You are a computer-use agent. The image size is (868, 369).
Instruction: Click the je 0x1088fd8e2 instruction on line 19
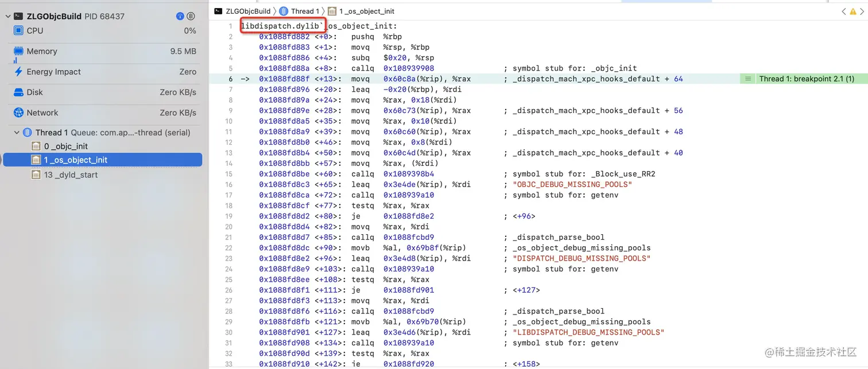[393, 216]
